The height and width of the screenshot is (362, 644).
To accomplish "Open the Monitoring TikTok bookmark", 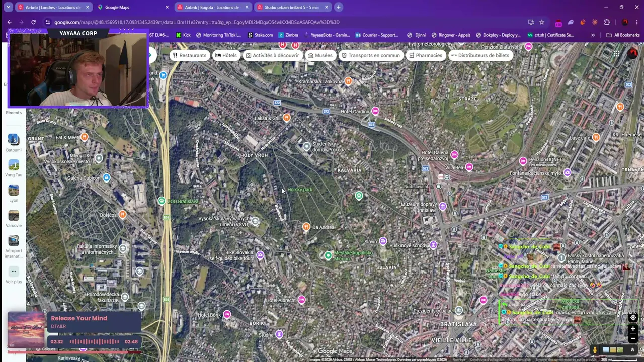I will point(218,35).
